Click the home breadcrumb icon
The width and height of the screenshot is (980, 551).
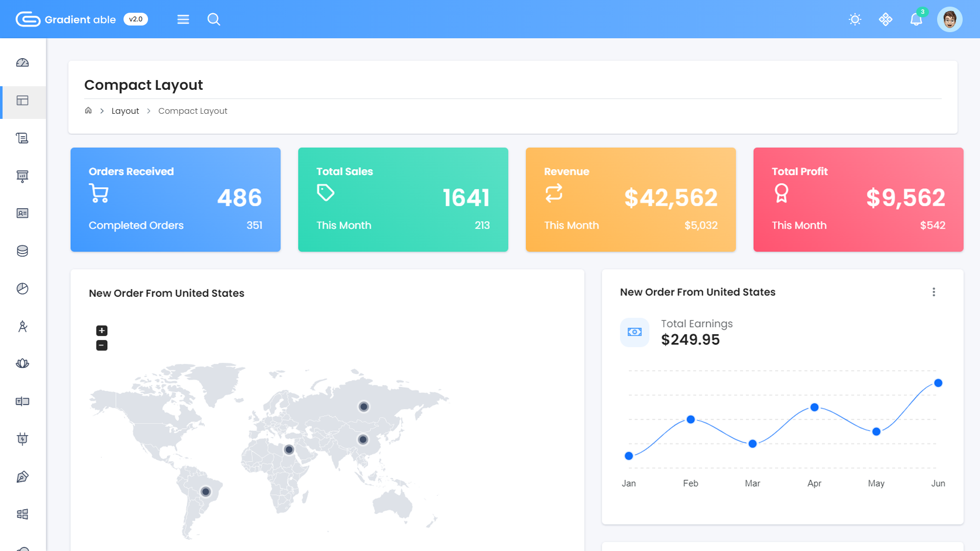[x=88, y=111]
